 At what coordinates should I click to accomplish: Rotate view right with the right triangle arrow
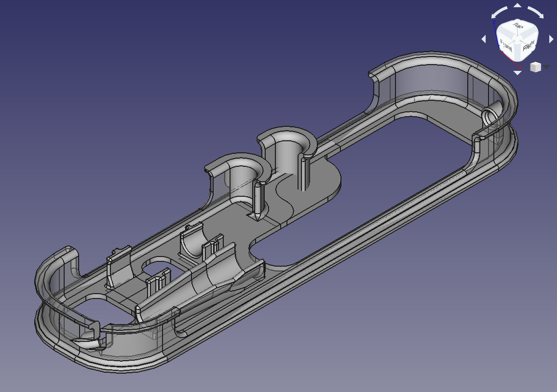(551, 39)
